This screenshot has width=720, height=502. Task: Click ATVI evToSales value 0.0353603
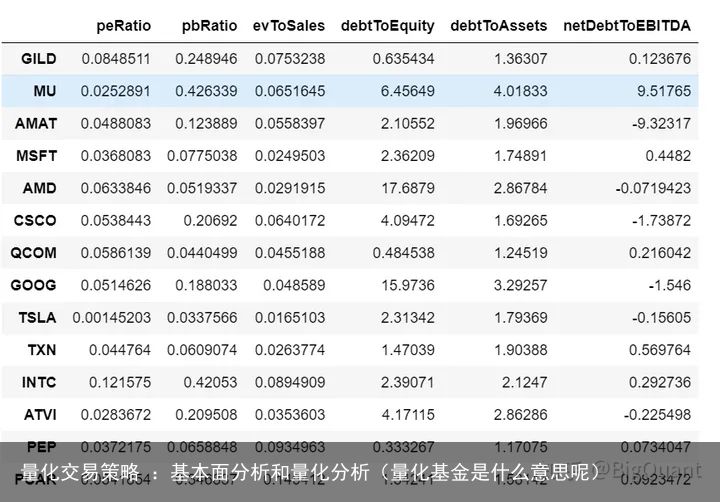click(290, 415)
